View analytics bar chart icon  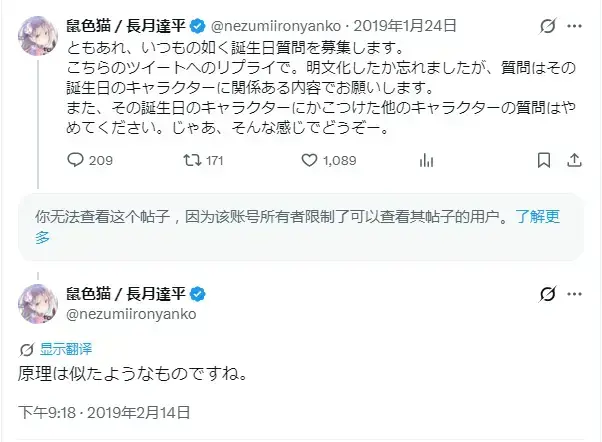tap(426, 160)
